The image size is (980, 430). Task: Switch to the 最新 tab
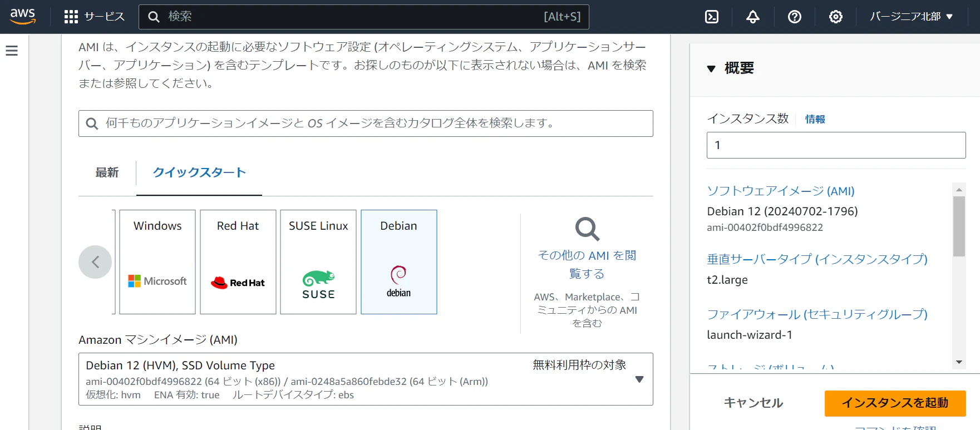click(107, 172)
